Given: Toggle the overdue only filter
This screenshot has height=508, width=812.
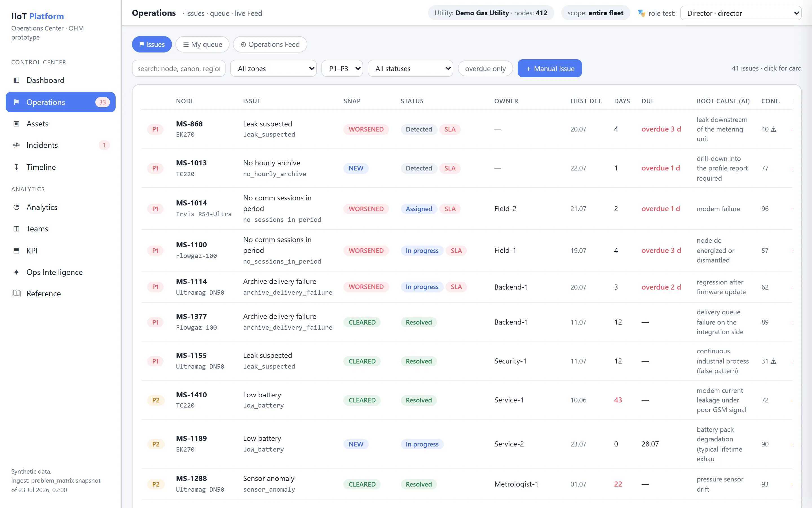Looking at the screenshot, I should [x=485, y=69].
